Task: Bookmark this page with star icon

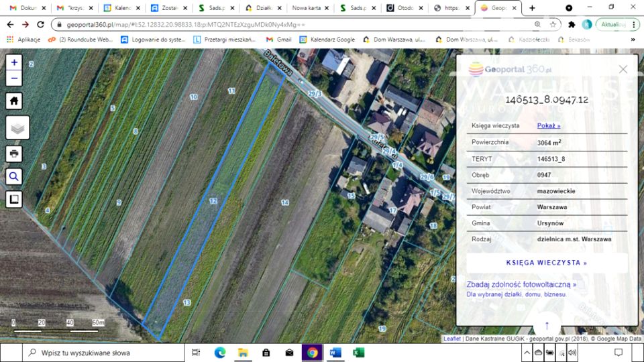Action: pyautogui.click(x=553, y=24)
